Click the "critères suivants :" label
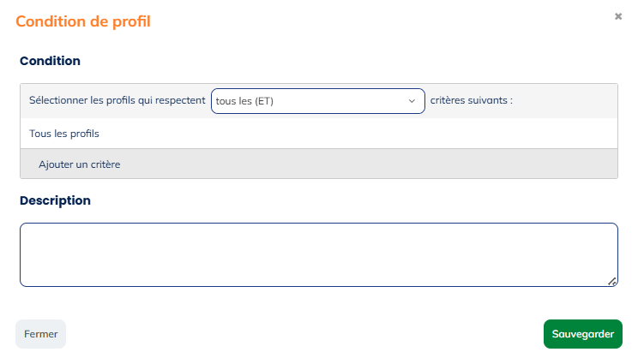Screen dimensions: 638x364 471,101
